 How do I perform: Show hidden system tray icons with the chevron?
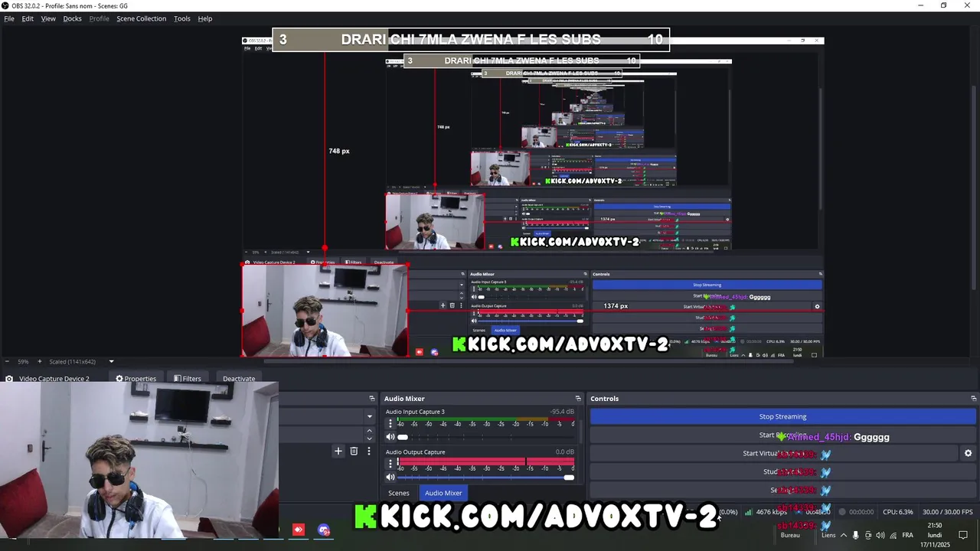point(844,536)
